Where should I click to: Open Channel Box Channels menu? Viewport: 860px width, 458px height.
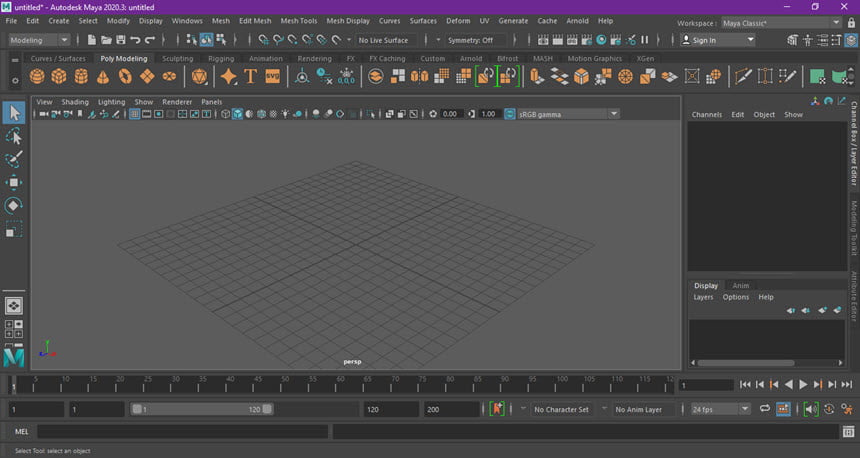tap(706, 115)
